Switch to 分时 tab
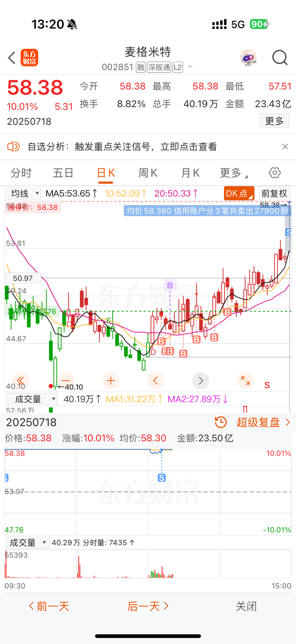This screenshot has width=296, height=644. pyautogui.click(x=21, y=173)
